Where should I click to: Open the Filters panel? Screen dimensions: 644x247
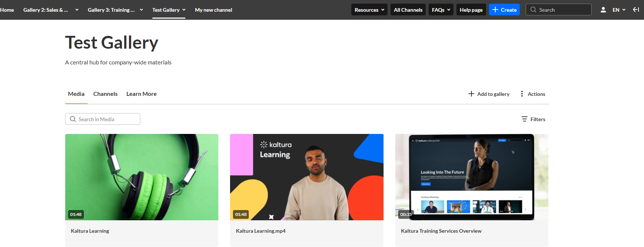[533, 119]
